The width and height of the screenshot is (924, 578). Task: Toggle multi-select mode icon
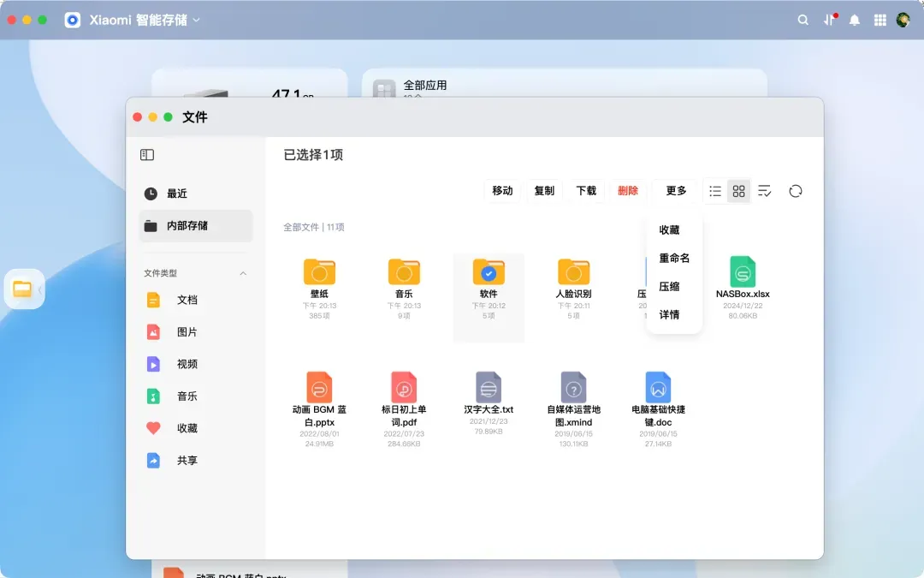point(764,191)
